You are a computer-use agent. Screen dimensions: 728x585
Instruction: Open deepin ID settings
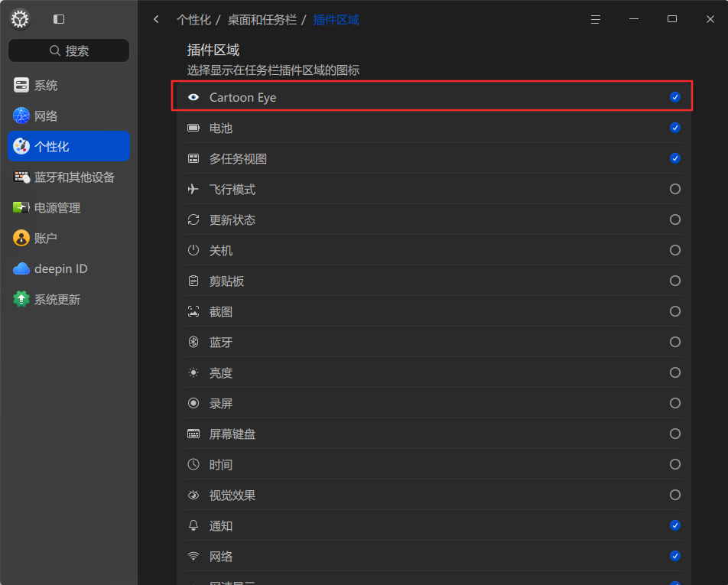pyautogui.click(x=69, y=269)
